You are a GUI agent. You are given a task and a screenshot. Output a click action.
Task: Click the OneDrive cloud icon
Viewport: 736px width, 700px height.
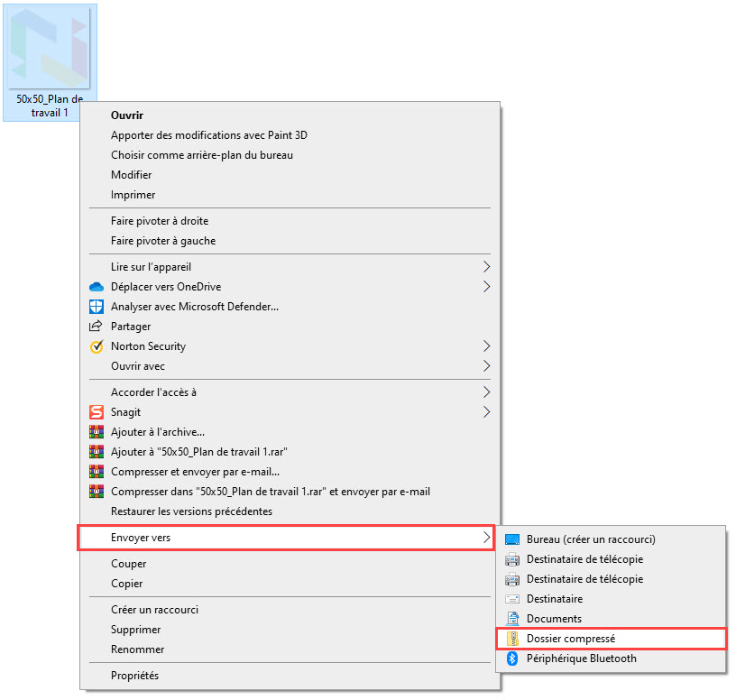97,287
